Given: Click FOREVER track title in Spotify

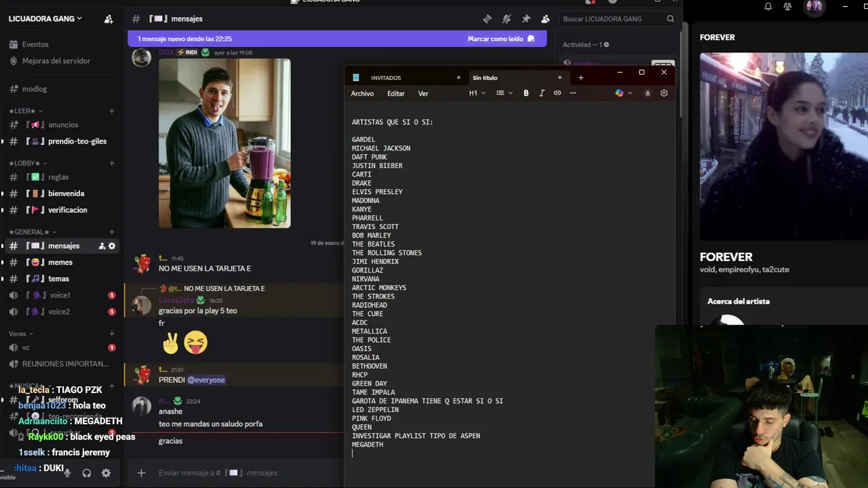Looking at the screenshot, I should [x=726, y=257].
